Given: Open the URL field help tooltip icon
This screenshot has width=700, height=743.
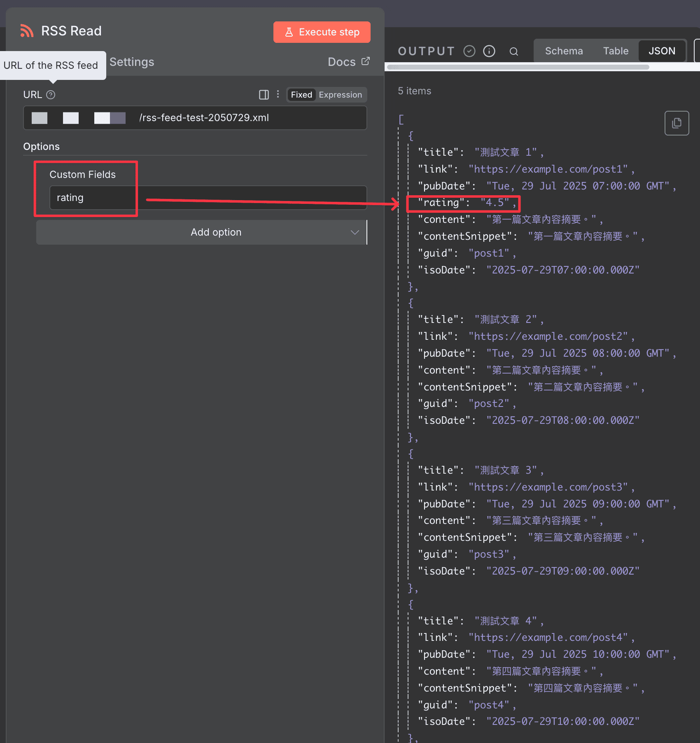Looking at the screenshot, I should pyautogui.click(x=51, y=95).
